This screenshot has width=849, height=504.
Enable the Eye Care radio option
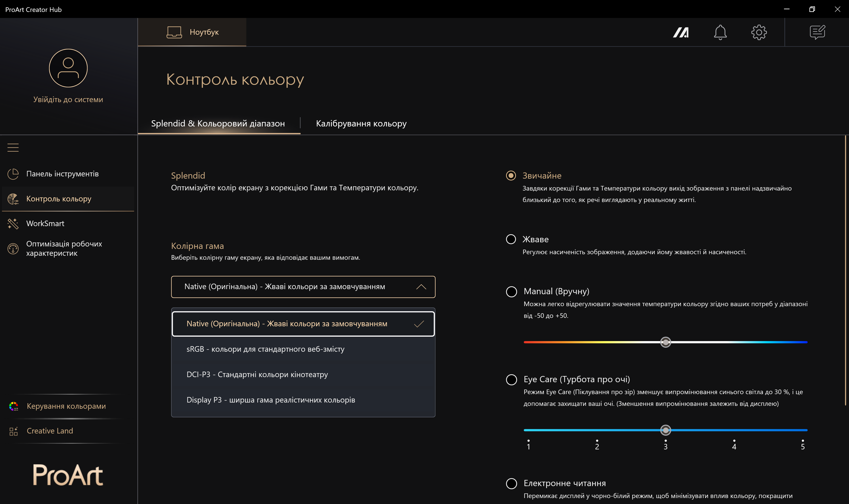[x=511, y=379]
